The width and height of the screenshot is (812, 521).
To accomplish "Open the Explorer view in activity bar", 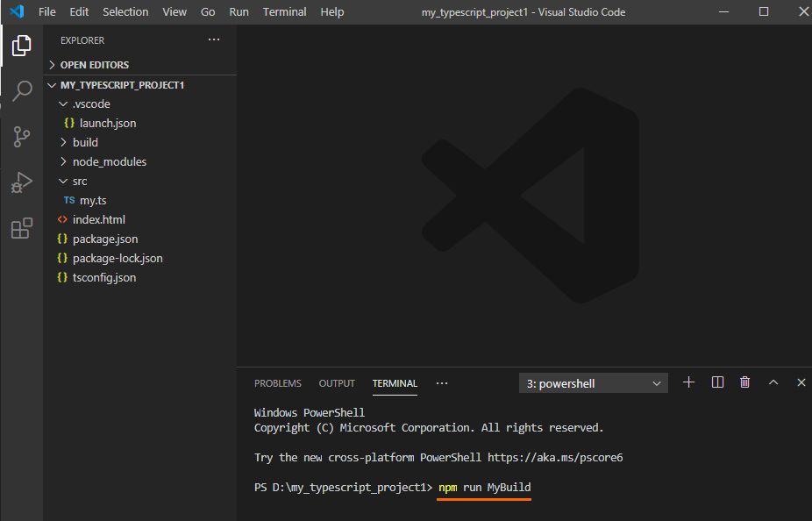I will 21,46.
